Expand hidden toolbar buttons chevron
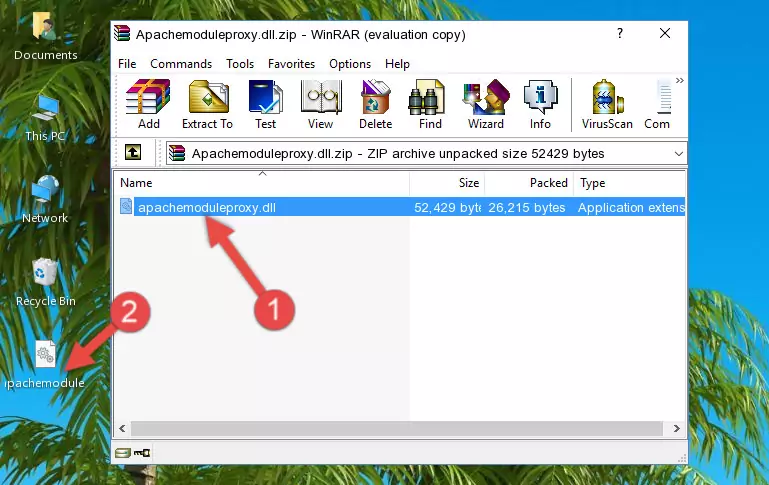 [680, 80]
